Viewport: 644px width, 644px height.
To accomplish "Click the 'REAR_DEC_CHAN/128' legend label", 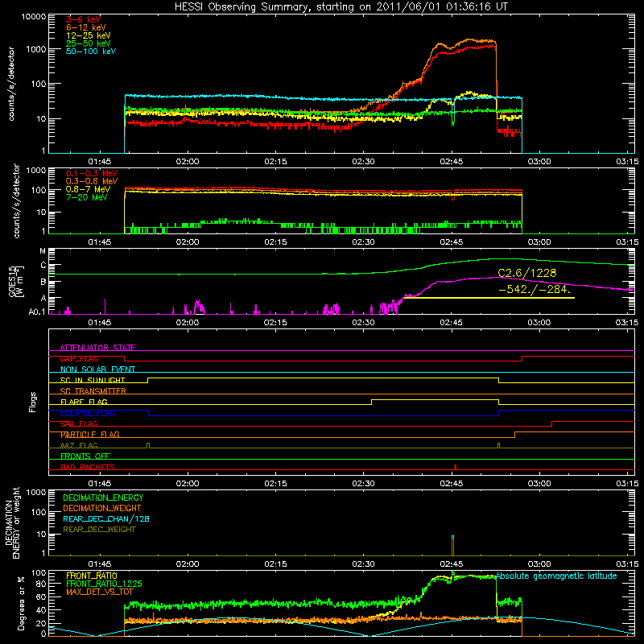I will pyautogui.click(x=106, y=518).
